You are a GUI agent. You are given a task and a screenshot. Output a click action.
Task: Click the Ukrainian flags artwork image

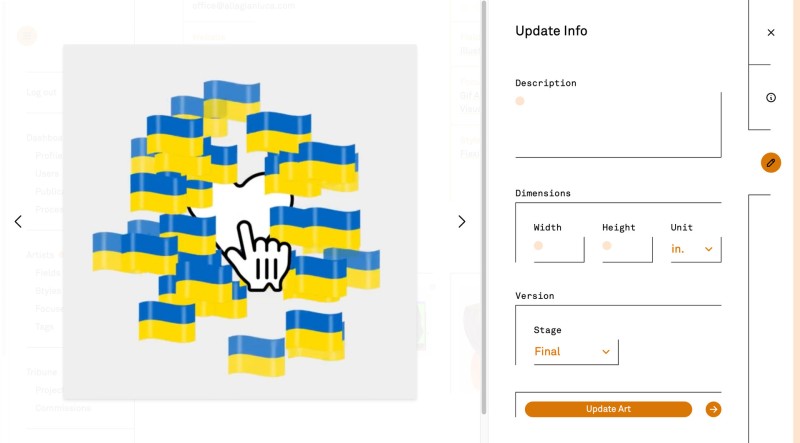240,221
